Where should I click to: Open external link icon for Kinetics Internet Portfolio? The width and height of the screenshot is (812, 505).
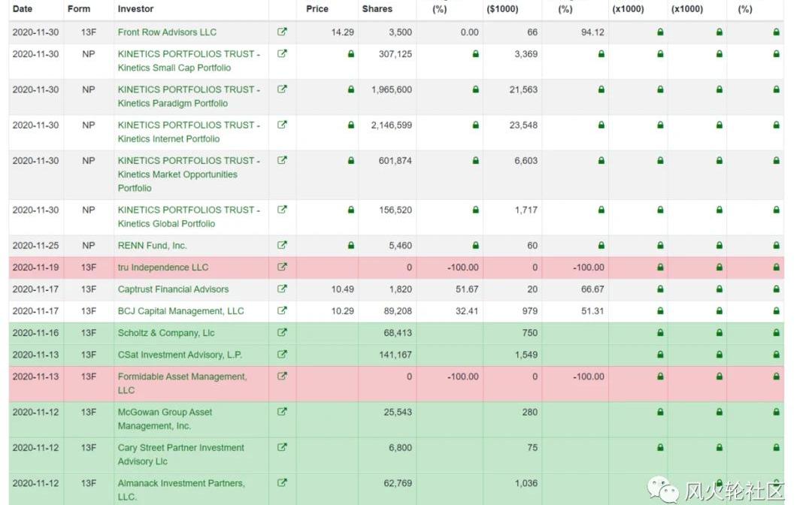[x=282, y=125]
